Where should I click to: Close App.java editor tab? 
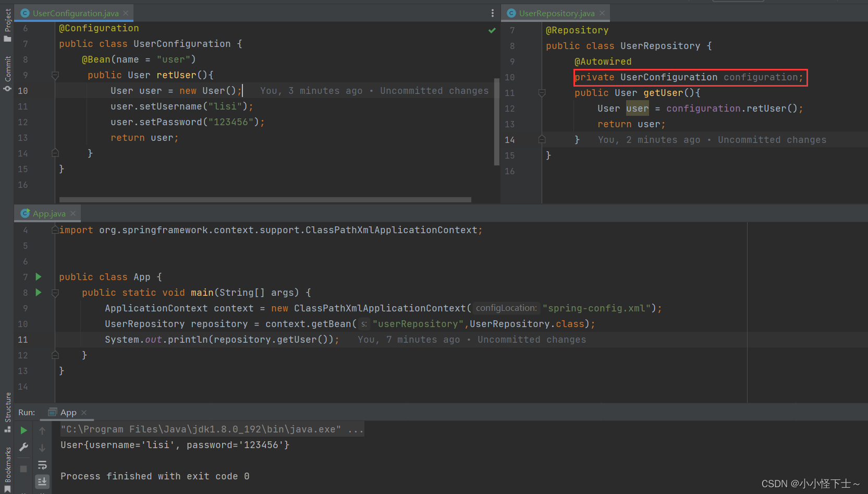click(73, 213)
